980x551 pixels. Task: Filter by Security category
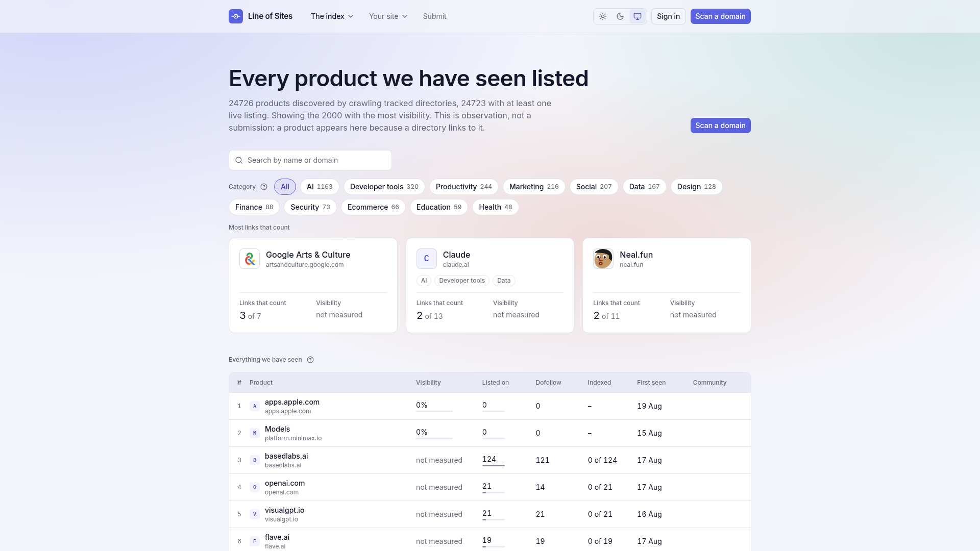pos(310,207)
